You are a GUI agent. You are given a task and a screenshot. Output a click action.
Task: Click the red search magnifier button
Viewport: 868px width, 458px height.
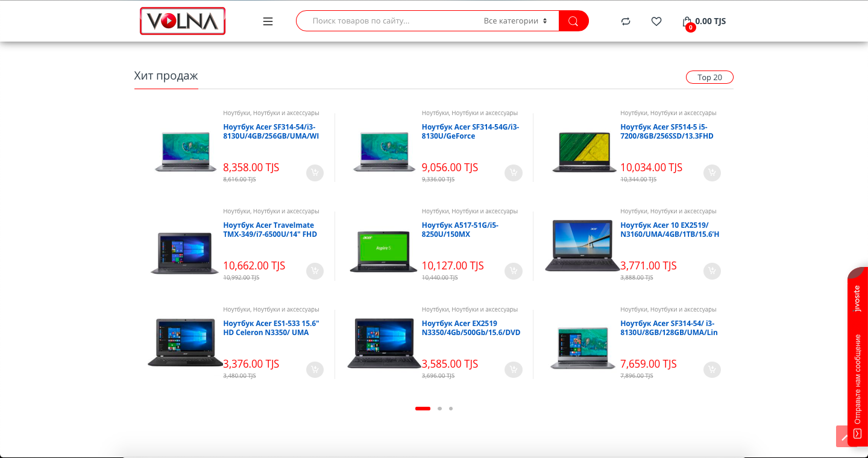[x=573, y=21]
